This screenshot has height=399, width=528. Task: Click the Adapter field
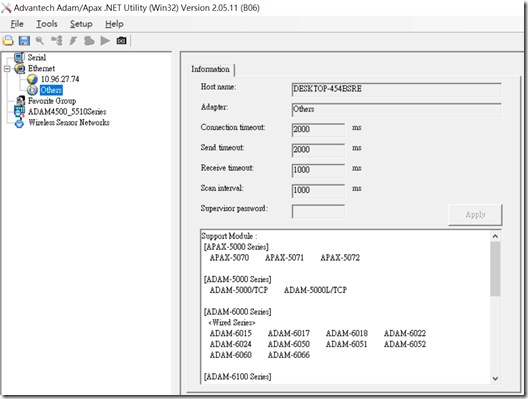pyautogui.click(x=397, y=110)
